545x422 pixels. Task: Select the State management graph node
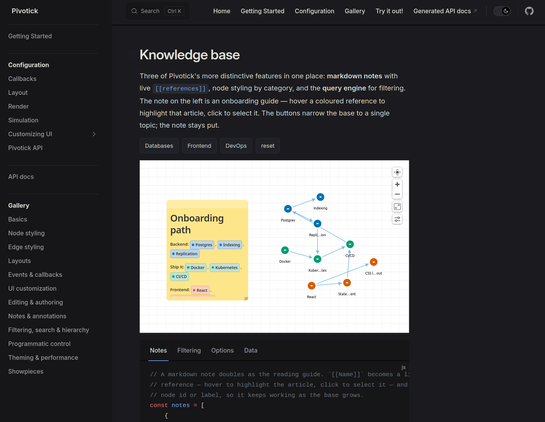(347, 283)
